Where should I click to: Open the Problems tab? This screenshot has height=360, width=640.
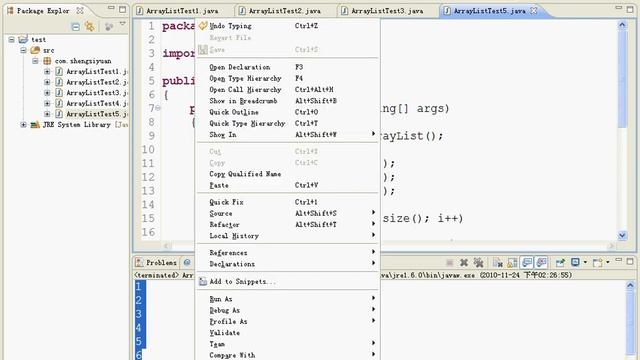pyautogui.click(x=157, y=262)
